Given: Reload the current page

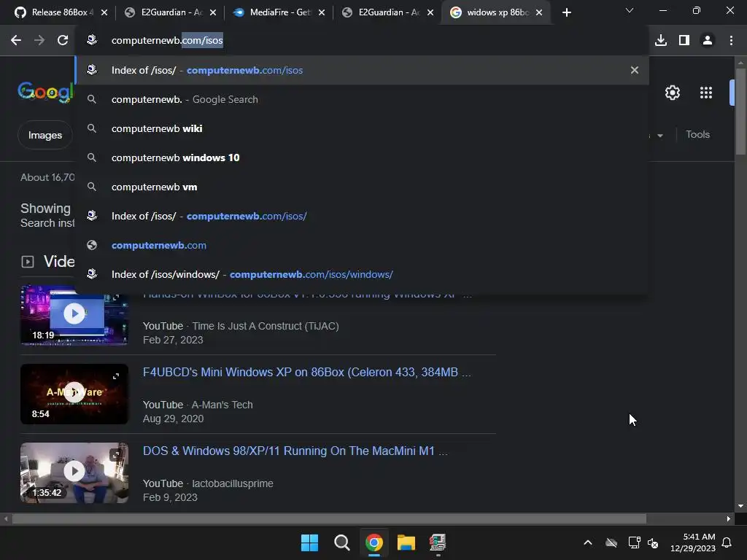Looking at the screenshot, I should click(63, 41).
